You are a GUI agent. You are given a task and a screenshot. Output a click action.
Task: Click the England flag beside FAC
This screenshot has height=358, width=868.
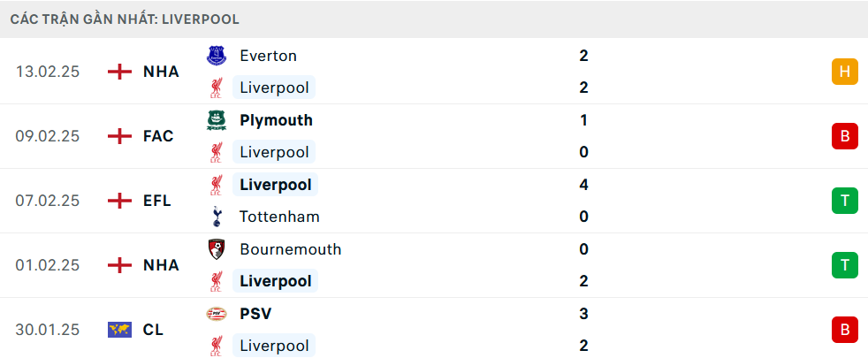coord(119,136)
